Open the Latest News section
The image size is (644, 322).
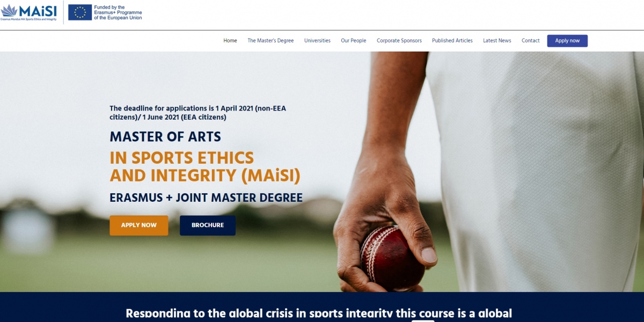tap(497, 41)
